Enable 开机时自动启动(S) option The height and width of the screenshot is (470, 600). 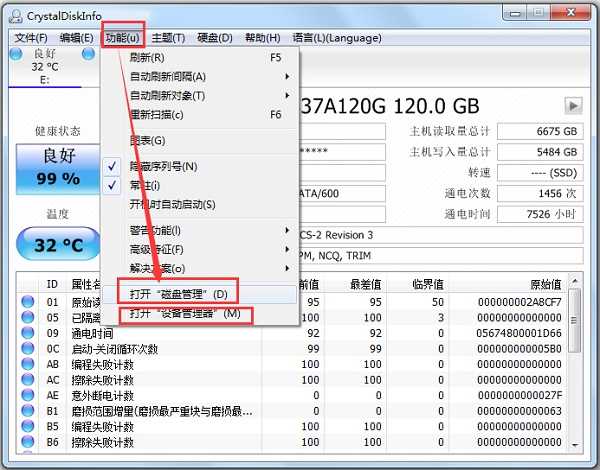(x=200, y=204)
